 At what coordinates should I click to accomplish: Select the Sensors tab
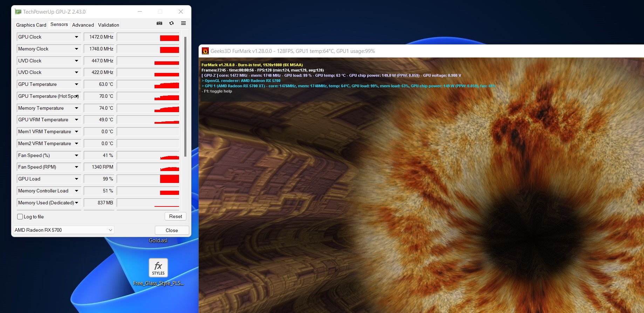[x=59, y=24]
